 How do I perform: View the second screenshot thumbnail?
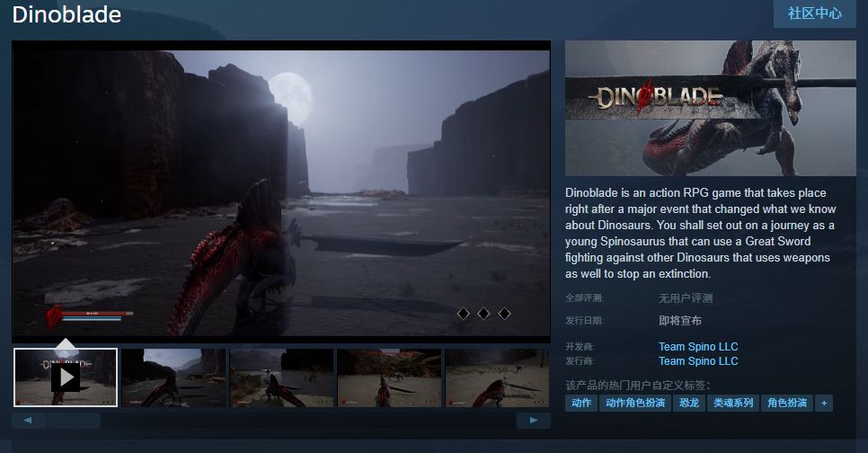[173, 377]
